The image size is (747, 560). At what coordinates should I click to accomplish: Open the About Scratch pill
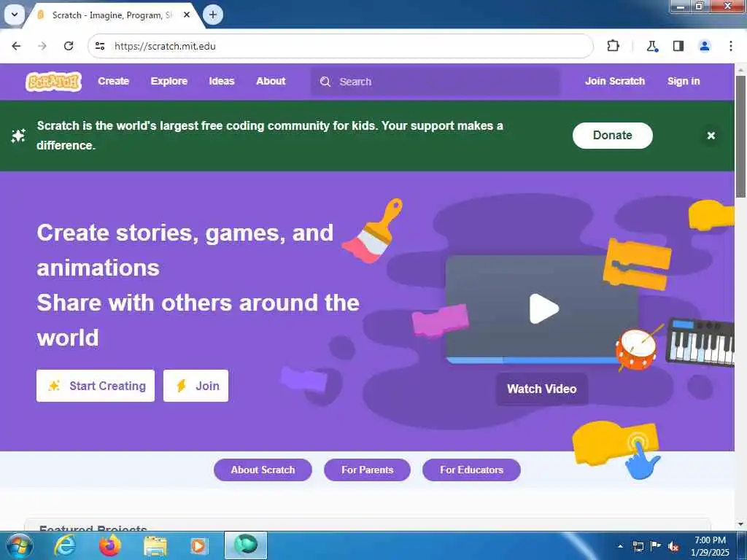click(x=263, y=470)
